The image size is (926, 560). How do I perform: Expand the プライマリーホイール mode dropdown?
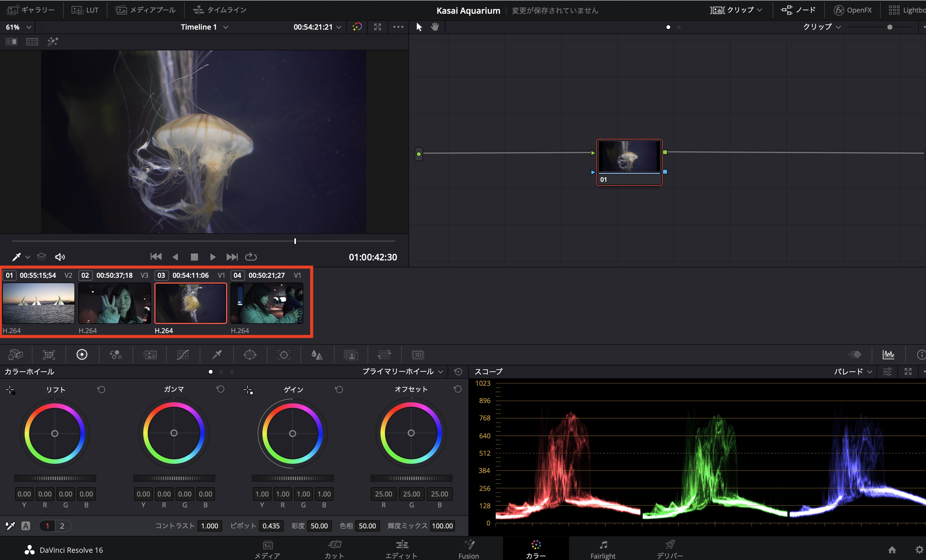pos(403,371)
